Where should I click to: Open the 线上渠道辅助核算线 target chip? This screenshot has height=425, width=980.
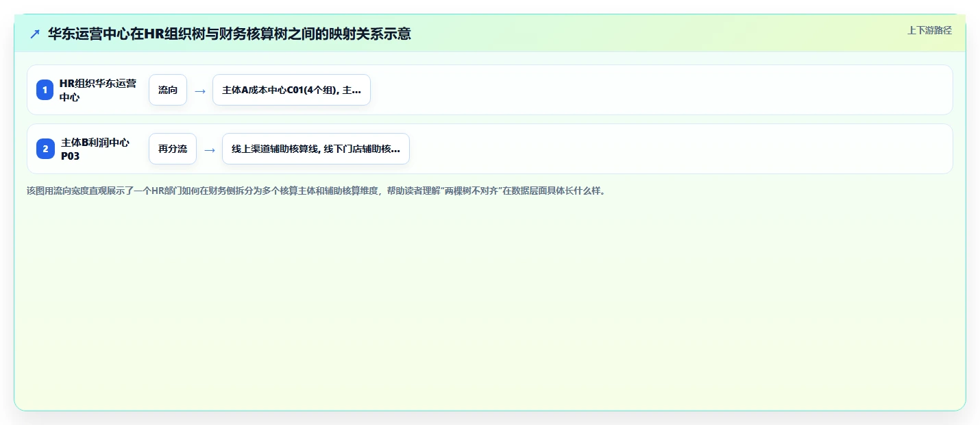(x=316, y=149)
